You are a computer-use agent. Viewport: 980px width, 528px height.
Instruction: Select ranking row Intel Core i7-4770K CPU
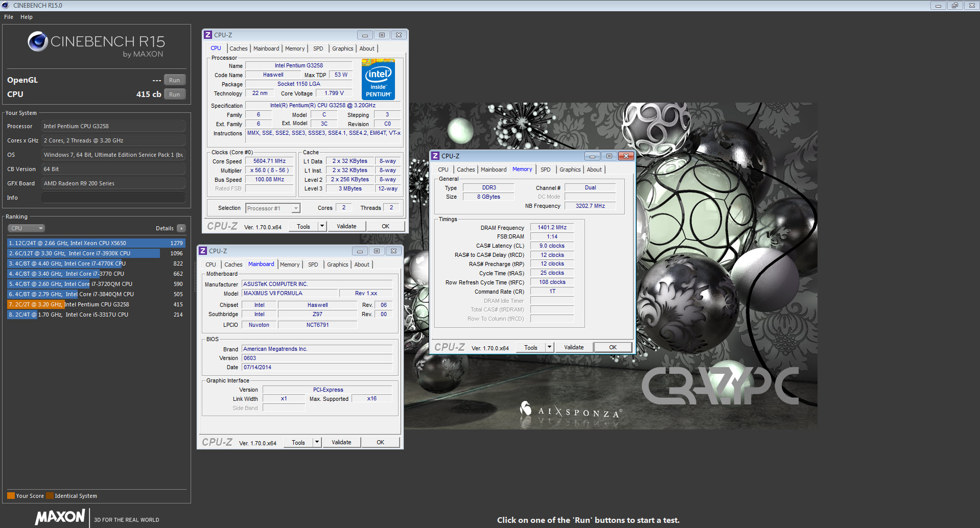pos(96,263)
